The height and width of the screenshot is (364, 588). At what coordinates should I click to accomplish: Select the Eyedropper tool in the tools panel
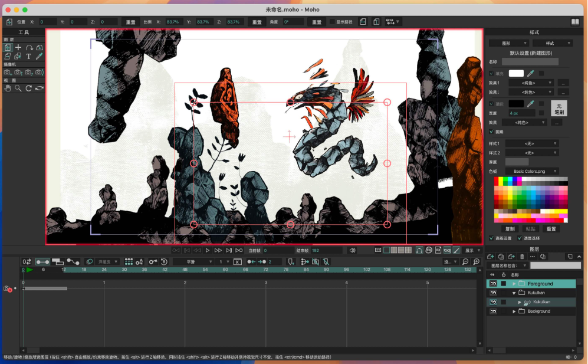pos(39,57)
